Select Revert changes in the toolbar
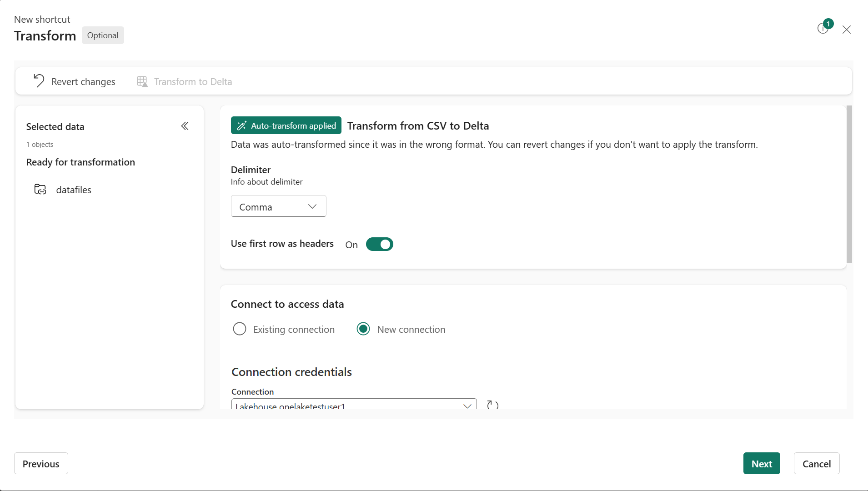 [x=83, y=81]
